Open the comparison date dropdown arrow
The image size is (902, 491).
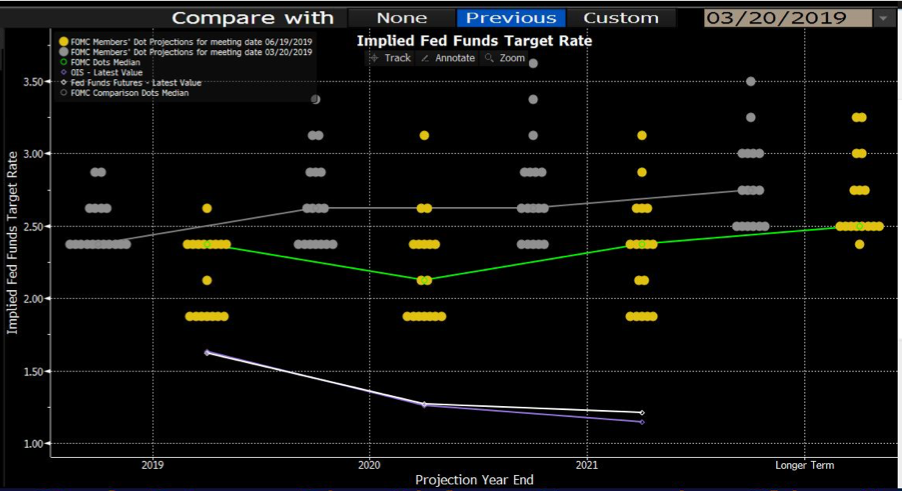tap(883, 18)
